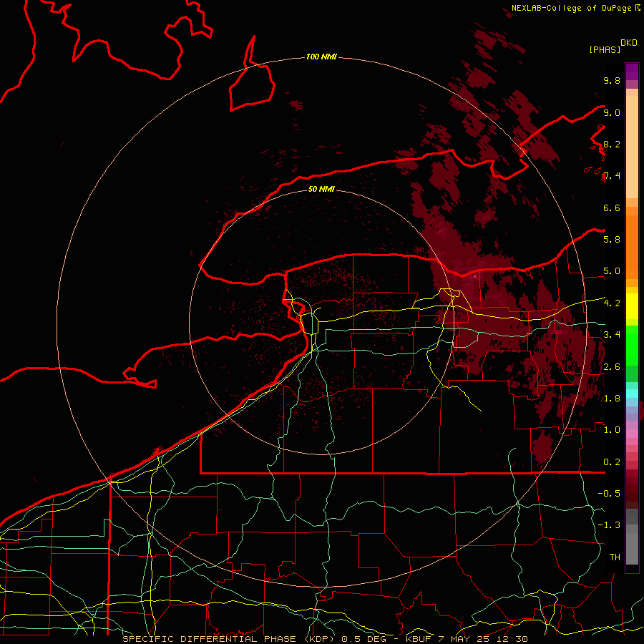Screen dimensions: 644x644
Task: Click the 3.4 value on the color scale
Action: (x=612, y=334)
